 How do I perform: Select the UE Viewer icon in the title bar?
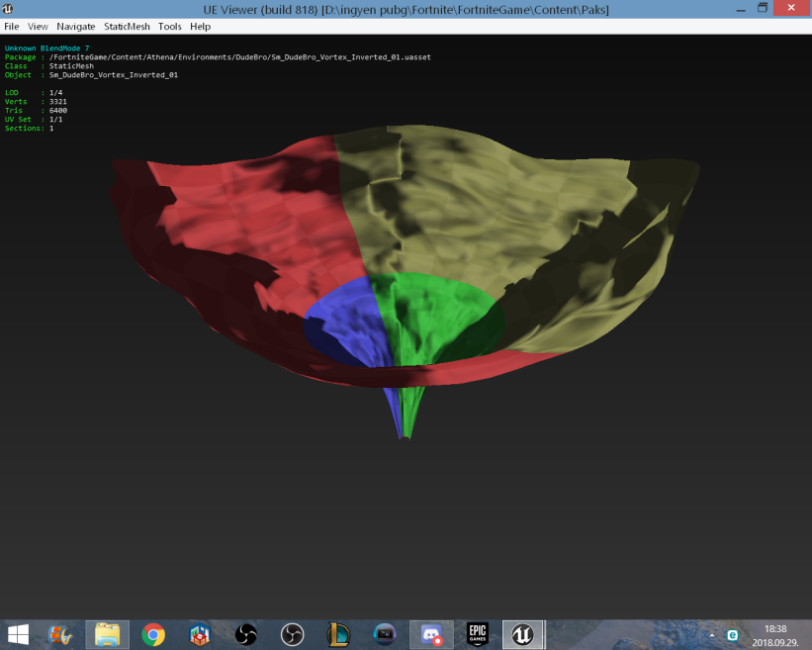coord(9,8)
